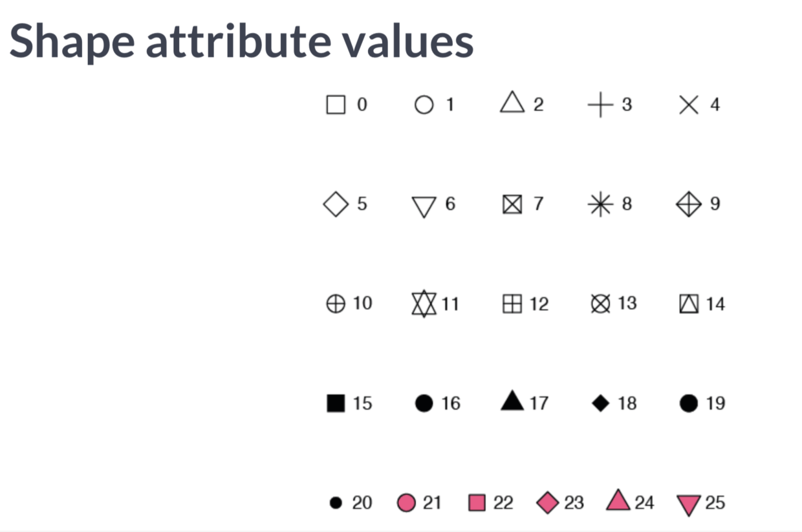Select the crossed square shape 7
Image resolution: width=802 pixels, height=532 pixels.
pos(512,204)
